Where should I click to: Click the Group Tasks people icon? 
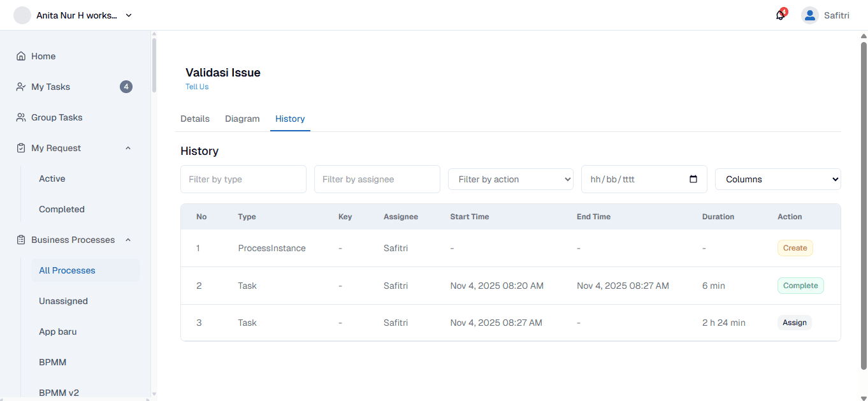pos(21,117)
